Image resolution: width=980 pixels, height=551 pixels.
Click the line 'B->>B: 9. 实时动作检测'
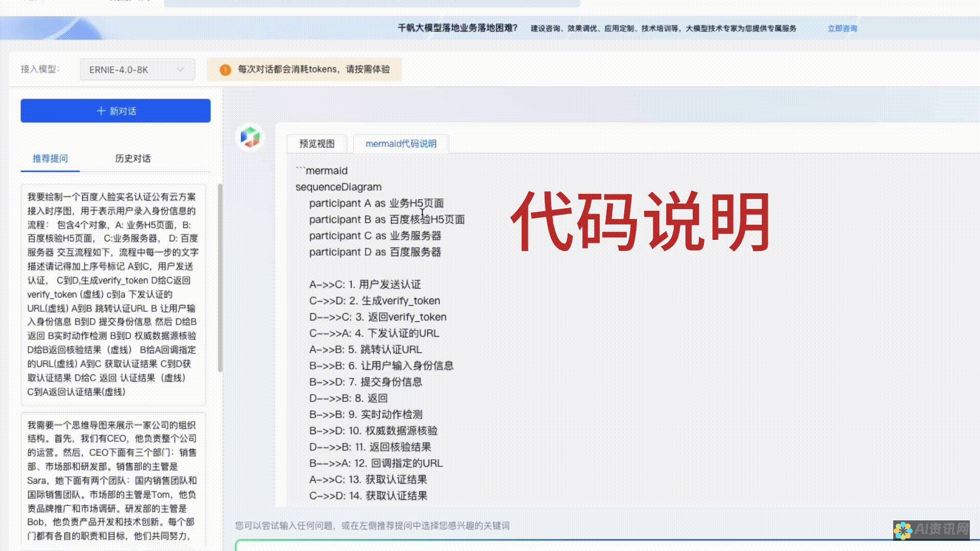pyautogui.click(x=365, y=415)
